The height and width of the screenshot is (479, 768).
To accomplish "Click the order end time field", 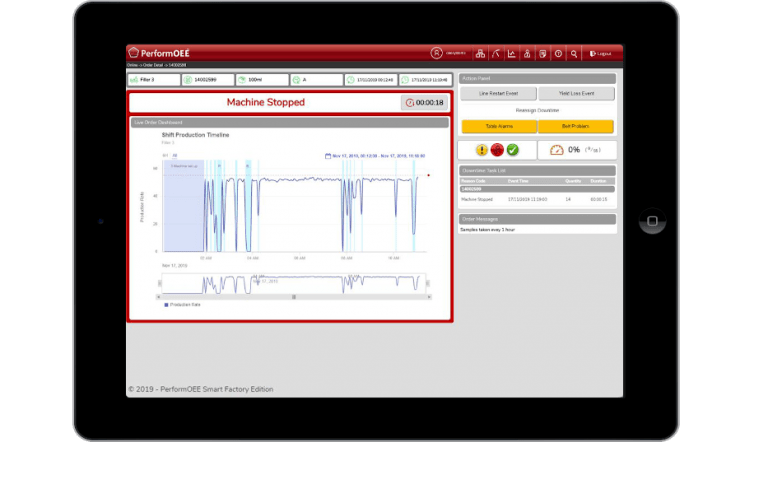I will pos(425,79).
